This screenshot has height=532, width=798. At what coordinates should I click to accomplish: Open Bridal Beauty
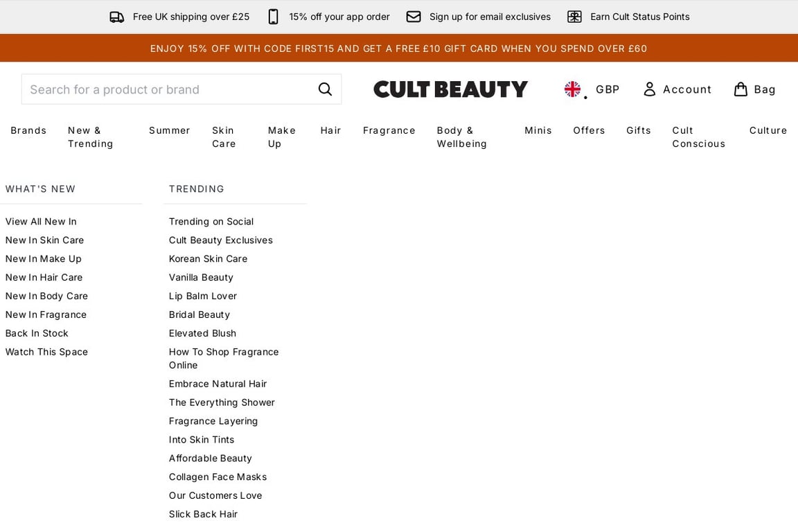[199, 314]
